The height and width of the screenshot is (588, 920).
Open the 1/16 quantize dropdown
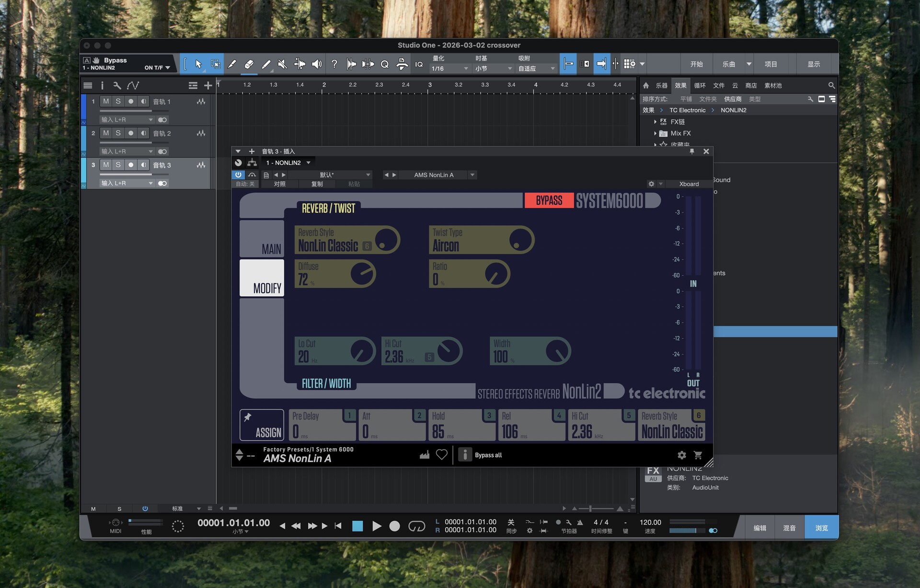(x=449, y=69)
